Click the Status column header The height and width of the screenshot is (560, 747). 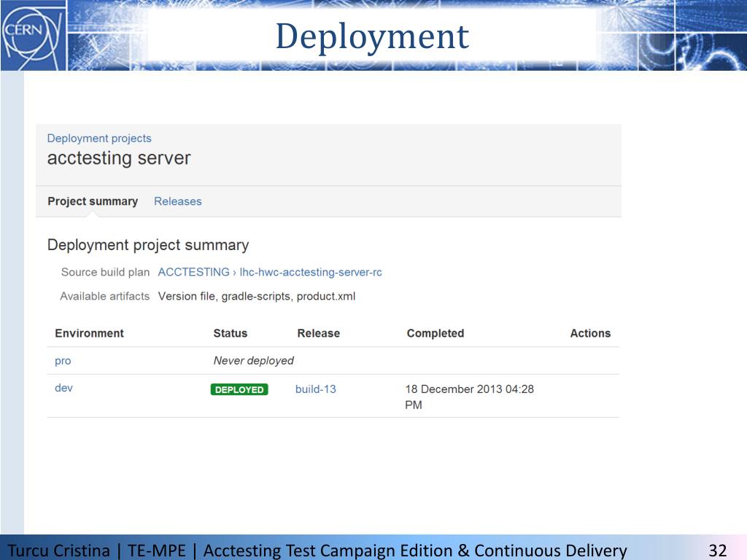(x=230, y=333)
